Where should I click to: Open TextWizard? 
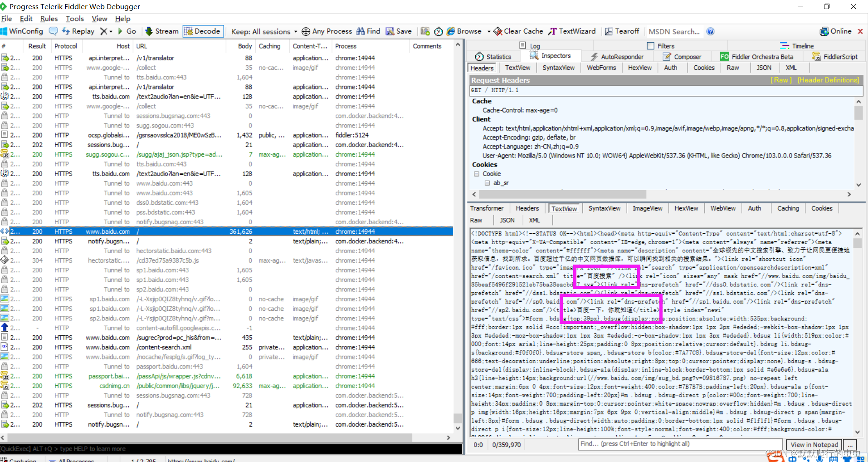point(572,31)
